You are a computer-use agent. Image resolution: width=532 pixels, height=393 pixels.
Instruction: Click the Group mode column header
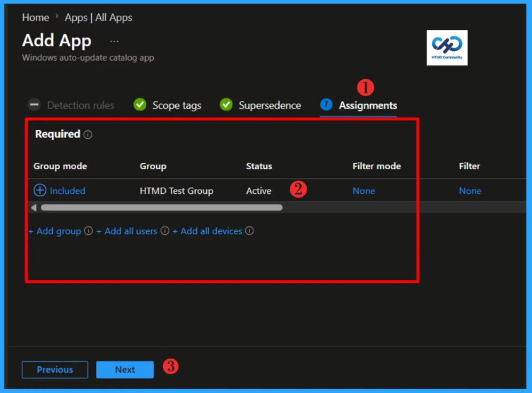(60, 166)
